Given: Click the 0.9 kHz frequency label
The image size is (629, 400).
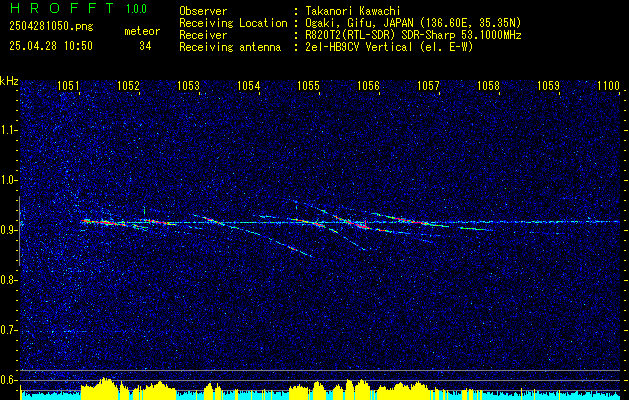Looking at the screenshot, I should coord(8,230).
